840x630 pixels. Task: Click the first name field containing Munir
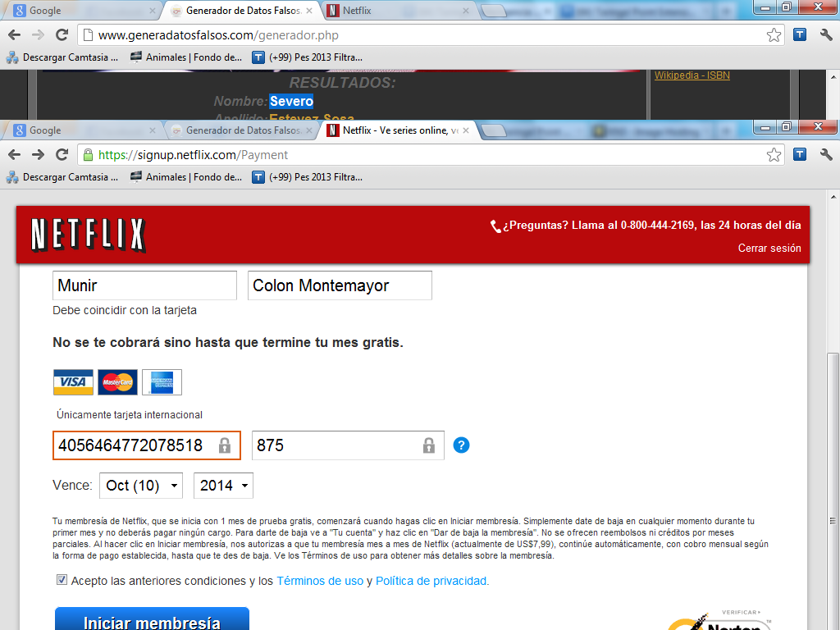144,285
